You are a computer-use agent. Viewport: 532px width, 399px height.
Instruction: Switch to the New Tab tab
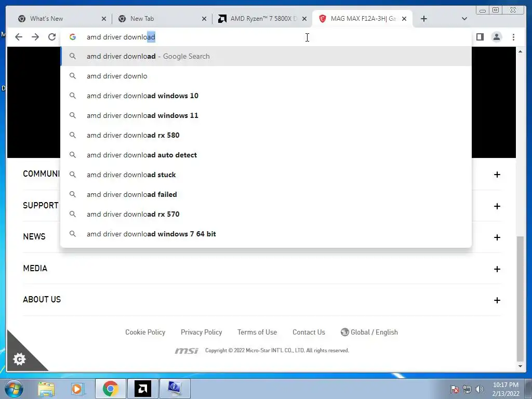pyautogui.click(x=162, y=19)
